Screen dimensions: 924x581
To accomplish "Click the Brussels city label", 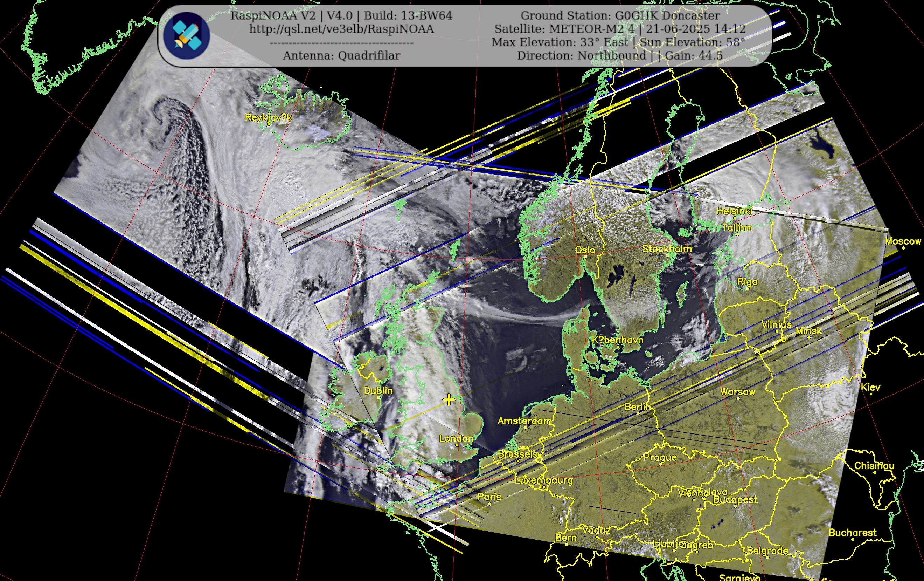I will (x=517, y=454).
